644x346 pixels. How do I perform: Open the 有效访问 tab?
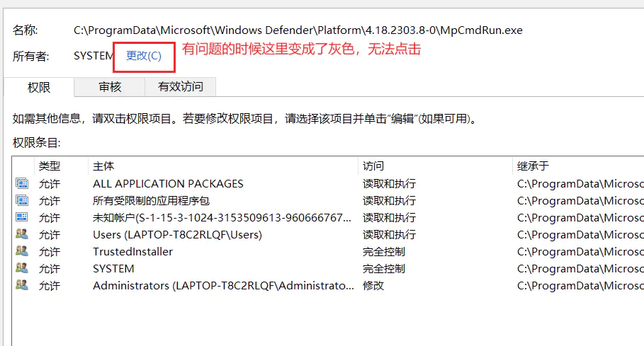tap(180, 86)
